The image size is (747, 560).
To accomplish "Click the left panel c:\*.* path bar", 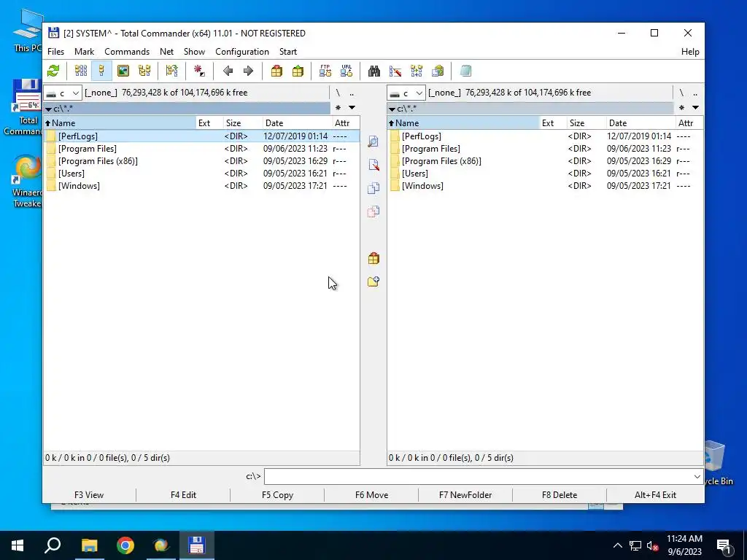I will click(x=187, y=109).
